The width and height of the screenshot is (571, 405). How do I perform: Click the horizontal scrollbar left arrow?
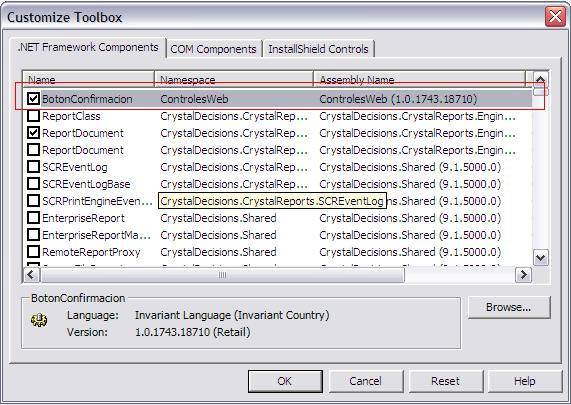pyautogui.click(x=31, y=275)
